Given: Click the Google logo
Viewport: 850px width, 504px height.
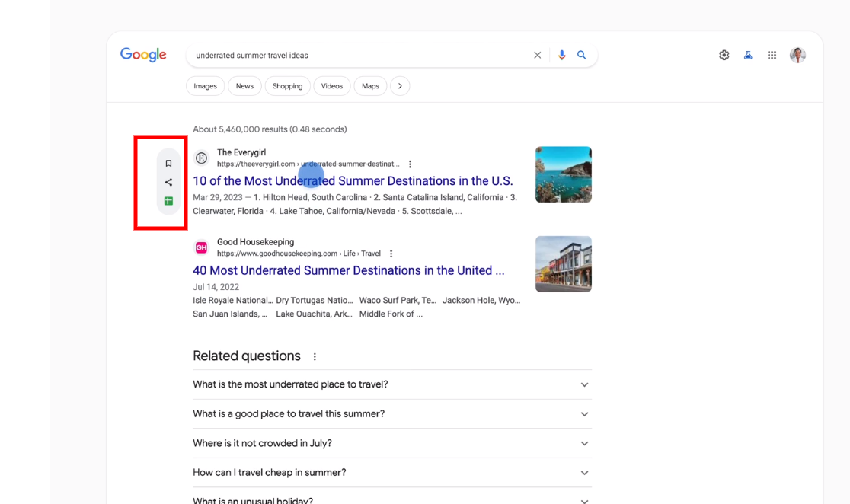Looking at the screenshot, I should (x=143, y=55).
